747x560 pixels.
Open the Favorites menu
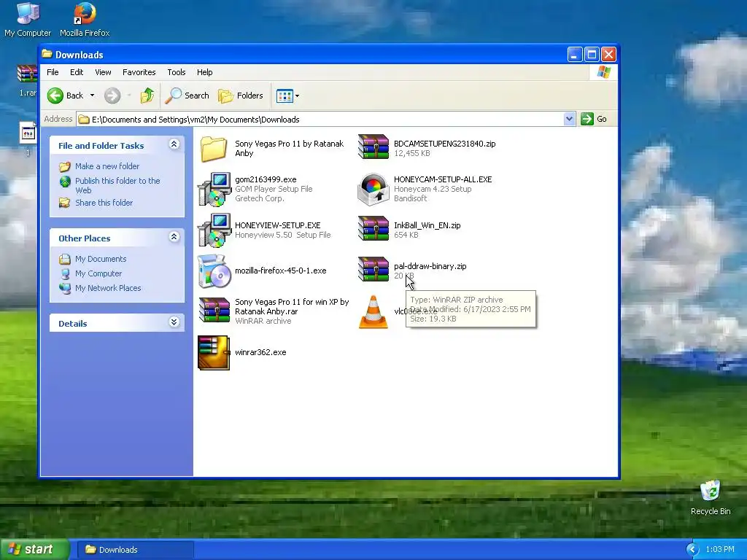pyautogui.click(x=139, y=72)
